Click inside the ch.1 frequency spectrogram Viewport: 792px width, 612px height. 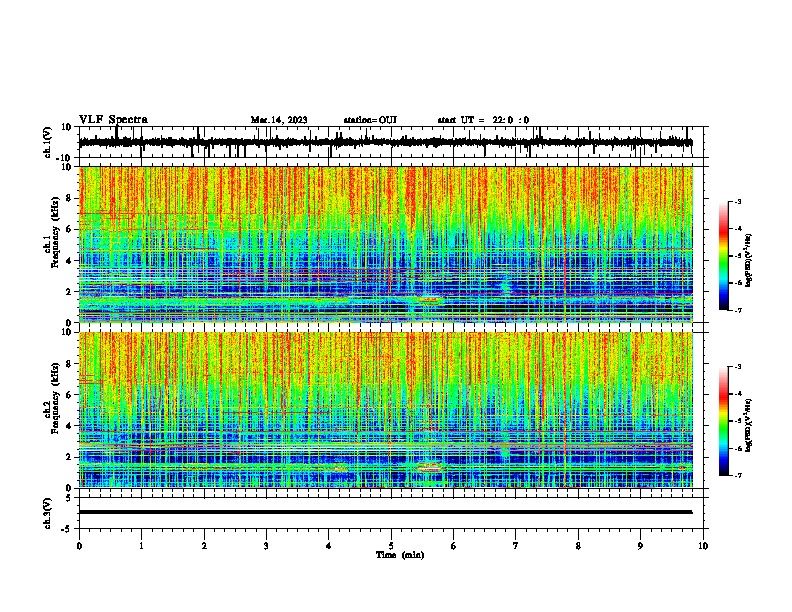[386, 244]
